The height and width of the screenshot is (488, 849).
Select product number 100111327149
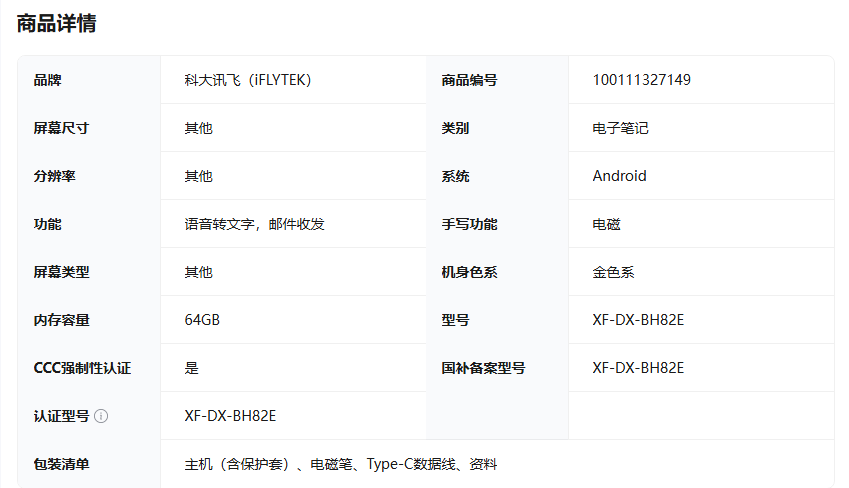tap(642, 80)
